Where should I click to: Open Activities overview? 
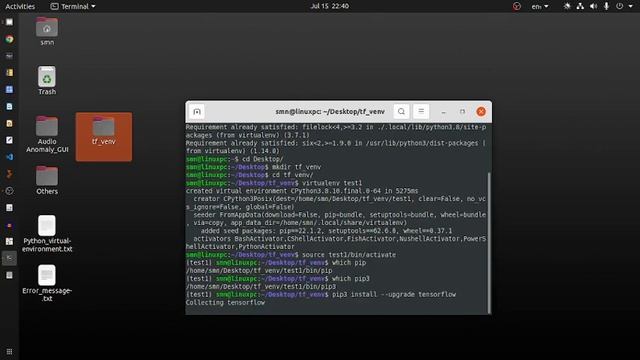point(20,6)
